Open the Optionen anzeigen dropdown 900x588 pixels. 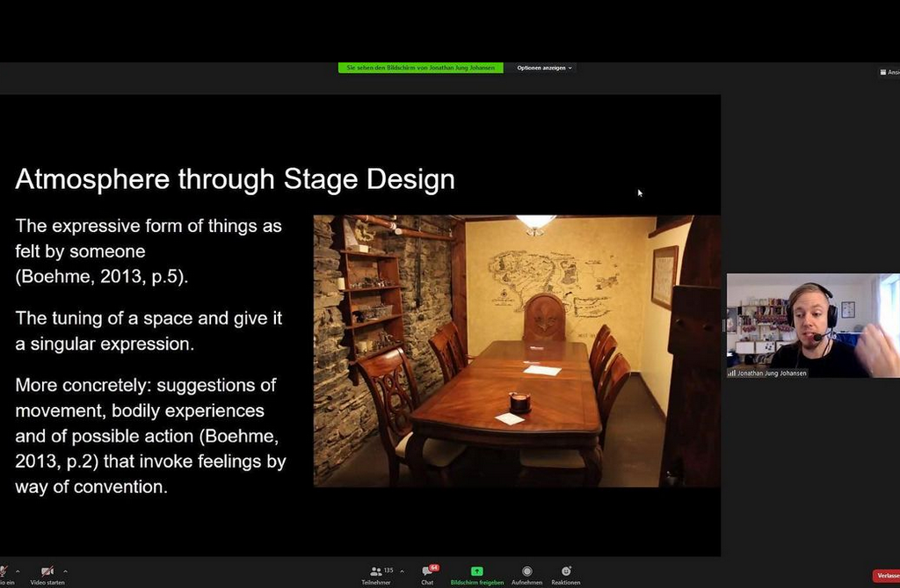pyautogui.click(x=544, y=68)
